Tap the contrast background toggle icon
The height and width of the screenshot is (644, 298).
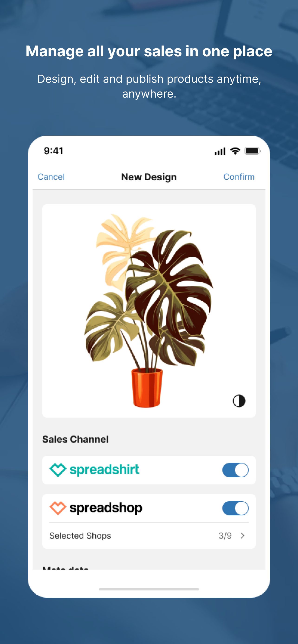tap(239, 401)
